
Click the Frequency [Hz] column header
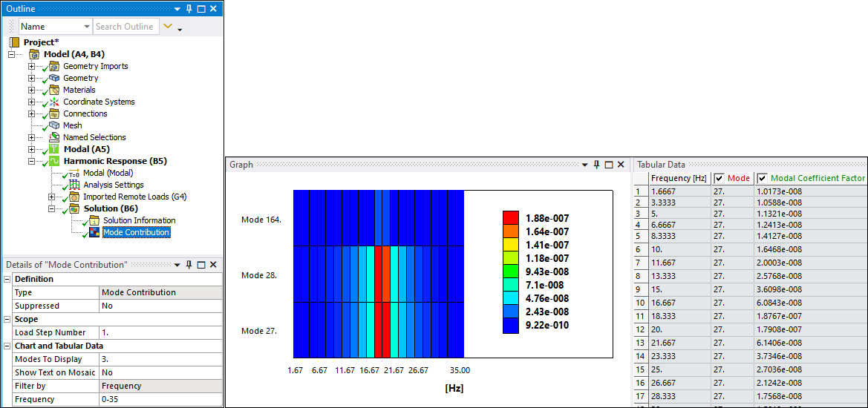click(x=678, y=178)
